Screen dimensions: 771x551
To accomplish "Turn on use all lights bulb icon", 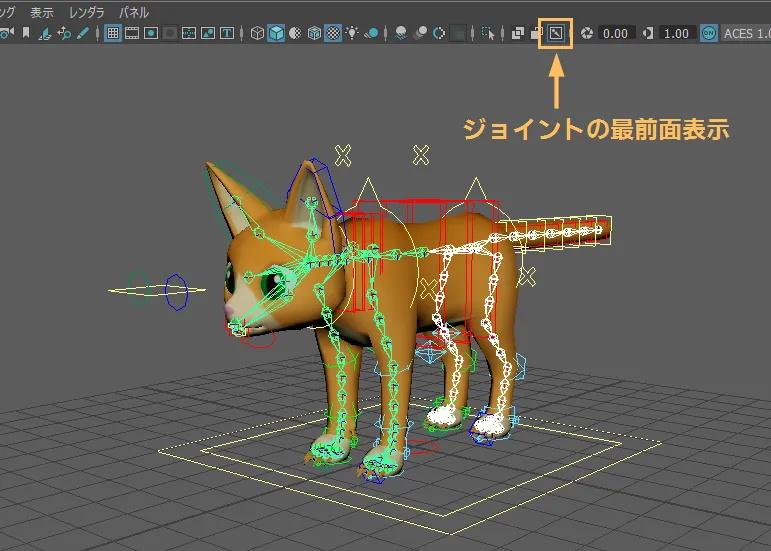I will coord(352,33).
